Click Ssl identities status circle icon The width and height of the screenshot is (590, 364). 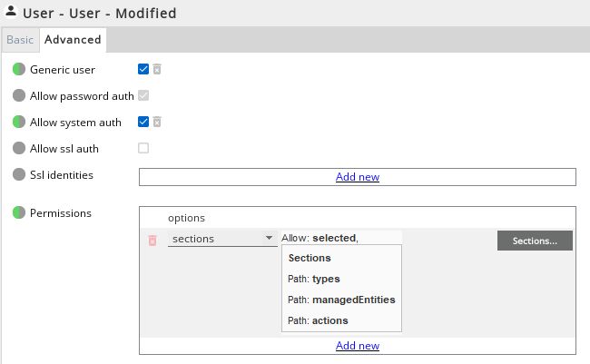[x=19, y=174]
